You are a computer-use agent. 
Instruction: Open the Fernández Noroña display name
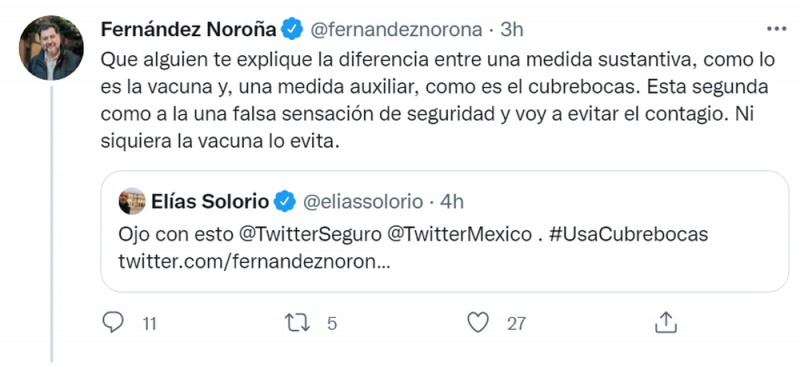(189, 30)
